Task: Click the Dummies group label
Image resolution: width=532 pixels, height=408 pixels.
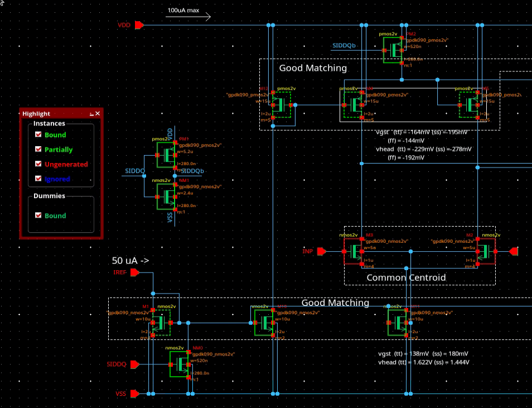Action: point(49,196)
